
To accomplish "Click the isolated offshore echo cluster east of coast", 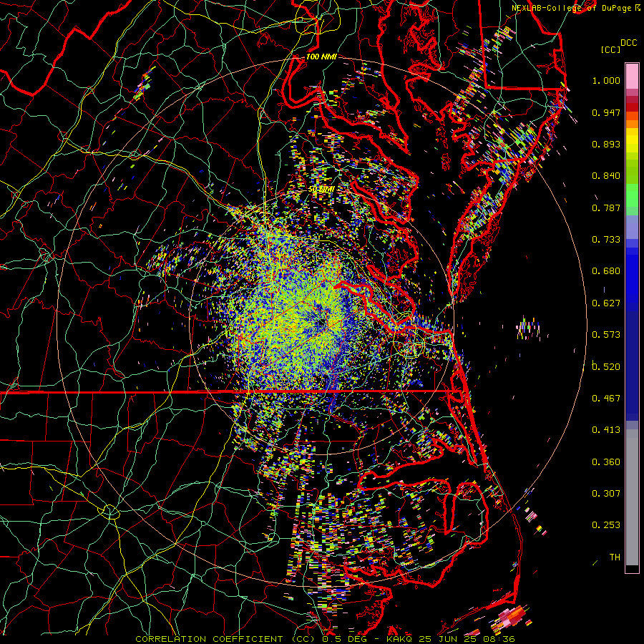I will 528,328.
